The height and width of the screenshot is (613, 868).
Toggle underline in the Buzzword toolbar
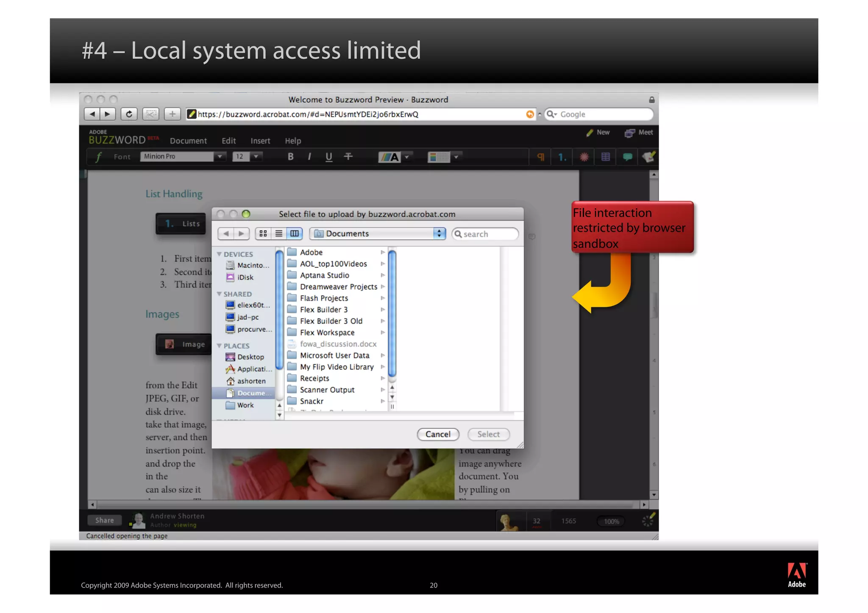pyautogui.click(x=328, y=157)
